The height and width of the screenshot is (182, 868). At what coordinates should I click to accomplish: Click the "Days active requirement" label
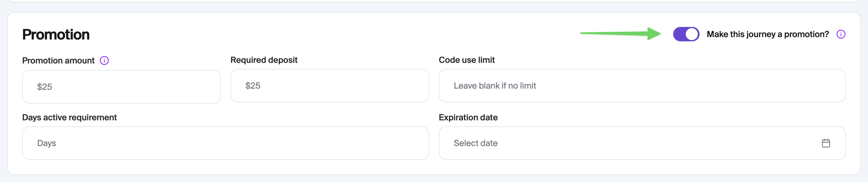70,117
